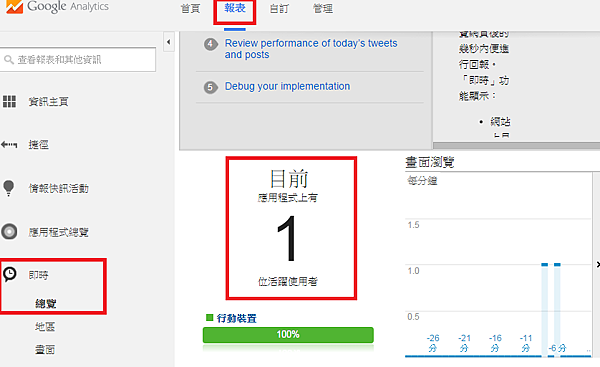The image size is (600, 367).
Task: Click the -26分 axis label
Action: (x=433, y=343)
